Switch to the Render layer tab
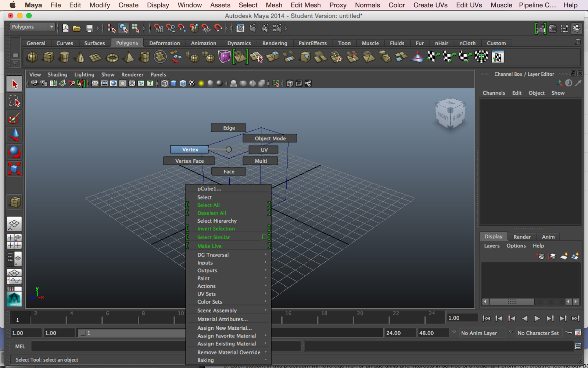 point(522,237)
